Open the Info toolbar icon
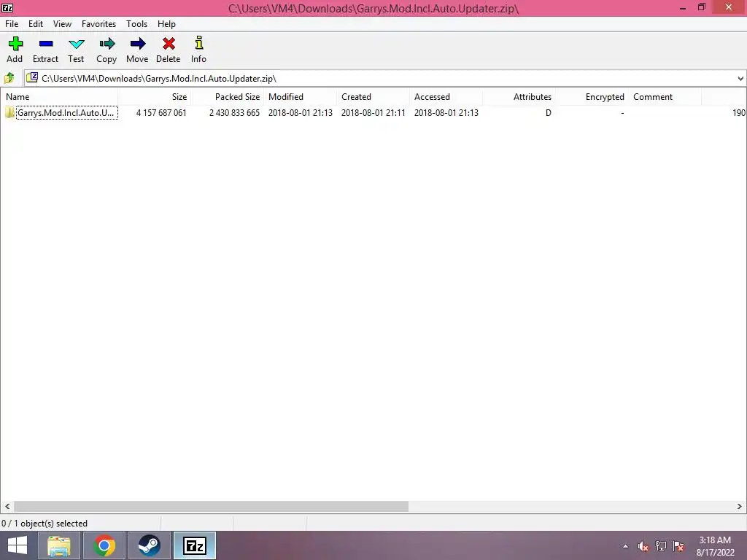 click(x=198, y=43)
